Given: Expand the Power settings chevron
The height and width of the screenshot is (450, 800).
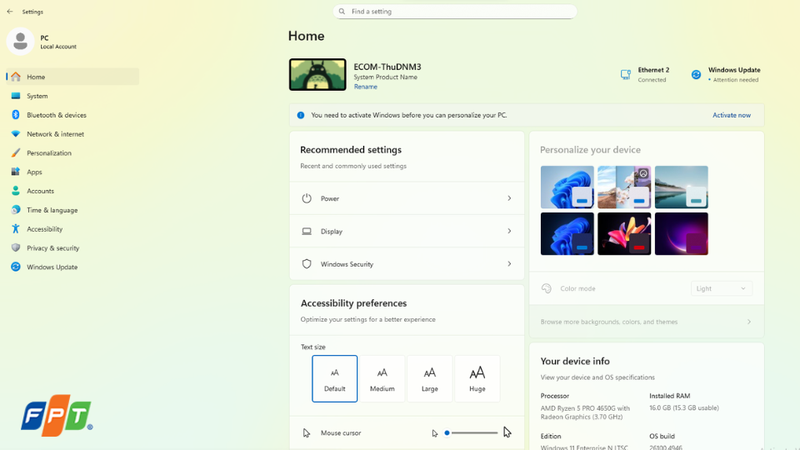Looking at the screenshot, I should coord(509,198).
